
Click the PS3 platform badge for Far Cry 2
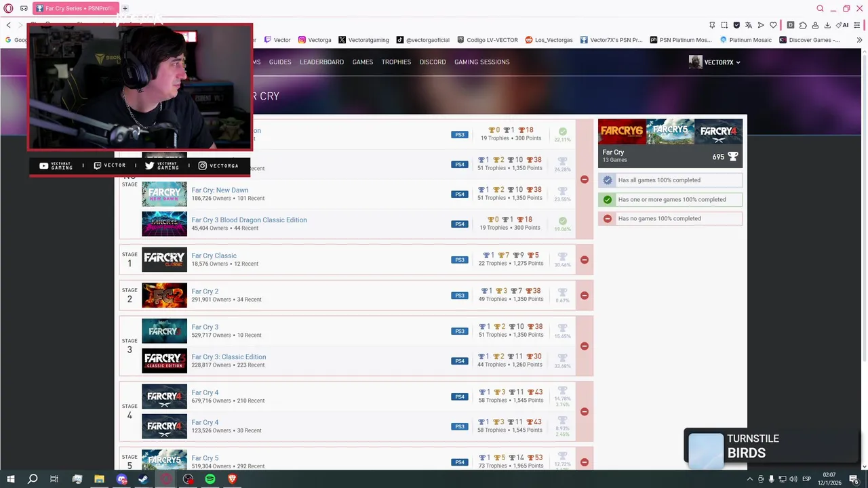point(460,296)
